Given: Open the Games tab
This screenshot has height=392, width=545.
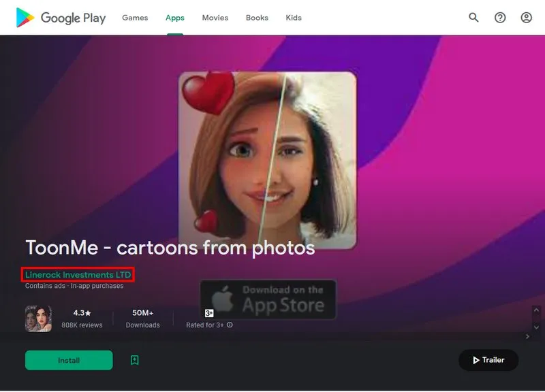Looking at the screenshot, I should point(135,18).
